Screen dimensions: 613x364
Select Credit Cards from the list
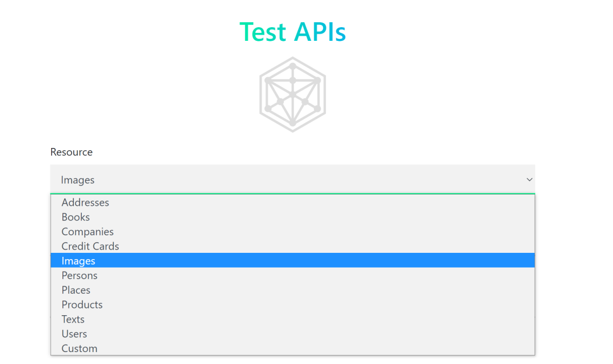point(90,246)
